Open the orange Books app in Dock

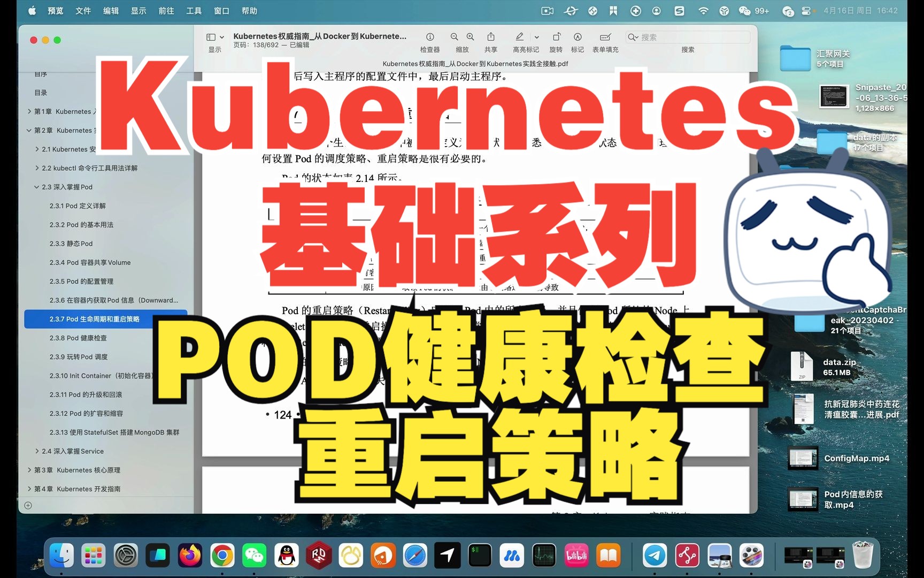point(609,556)
